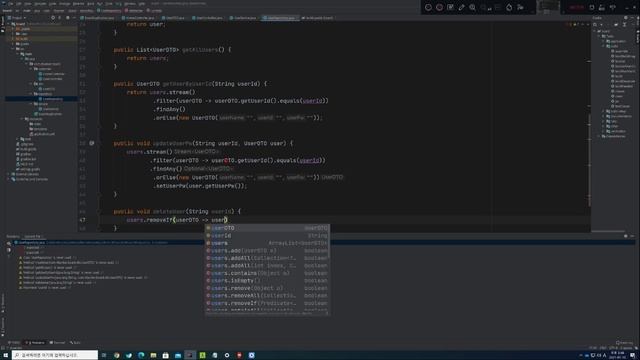Switch to UserService.java editor tab
640x360 pixels.
[245, 18]
